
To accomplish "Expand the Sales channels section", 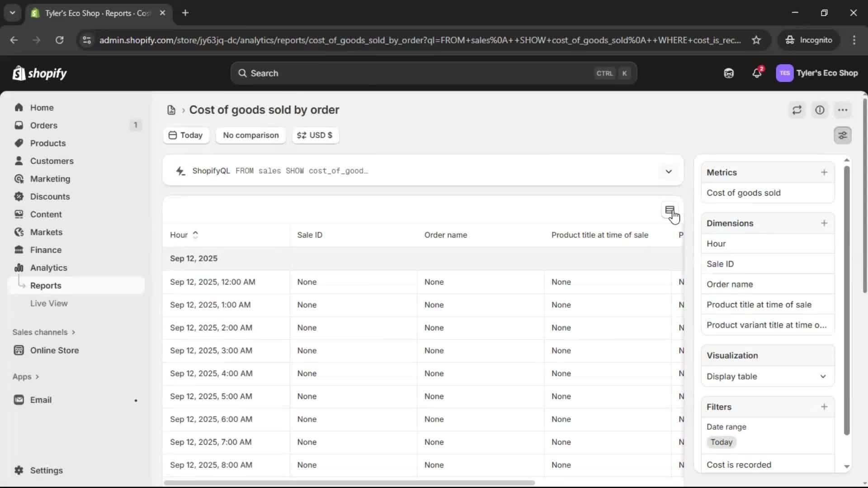I will coord(44,332).
